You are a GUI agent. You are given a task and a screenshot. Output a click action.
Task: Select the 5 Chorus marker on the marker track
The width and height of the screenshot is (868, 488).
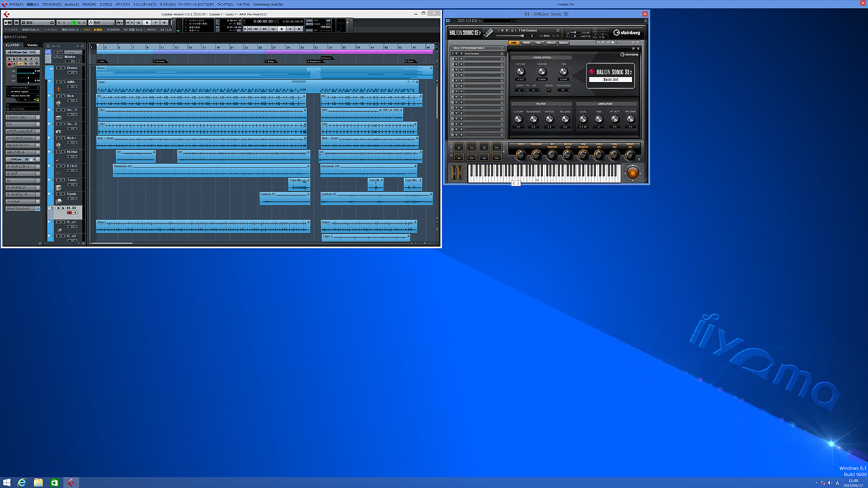pos(326,58)
